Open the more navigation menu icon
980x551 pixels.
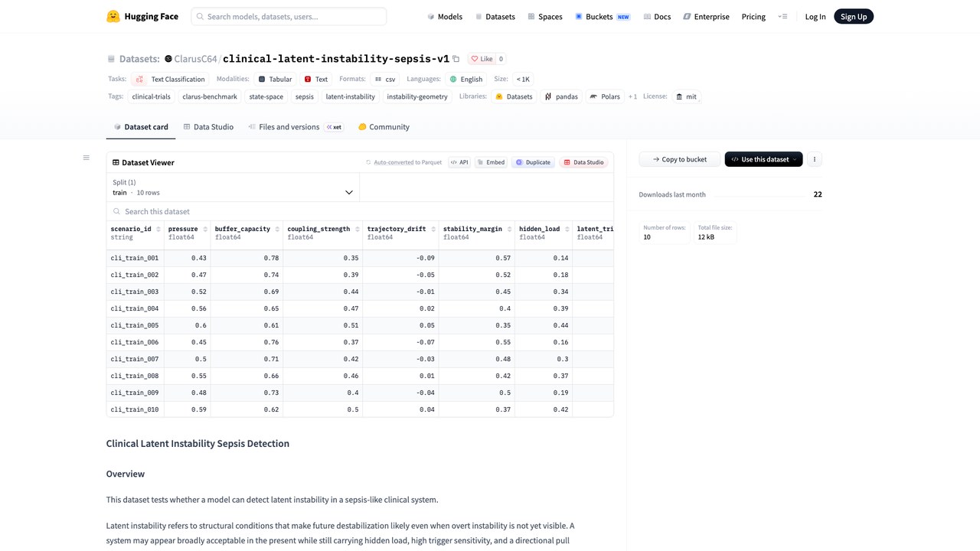tap(782, 16)
